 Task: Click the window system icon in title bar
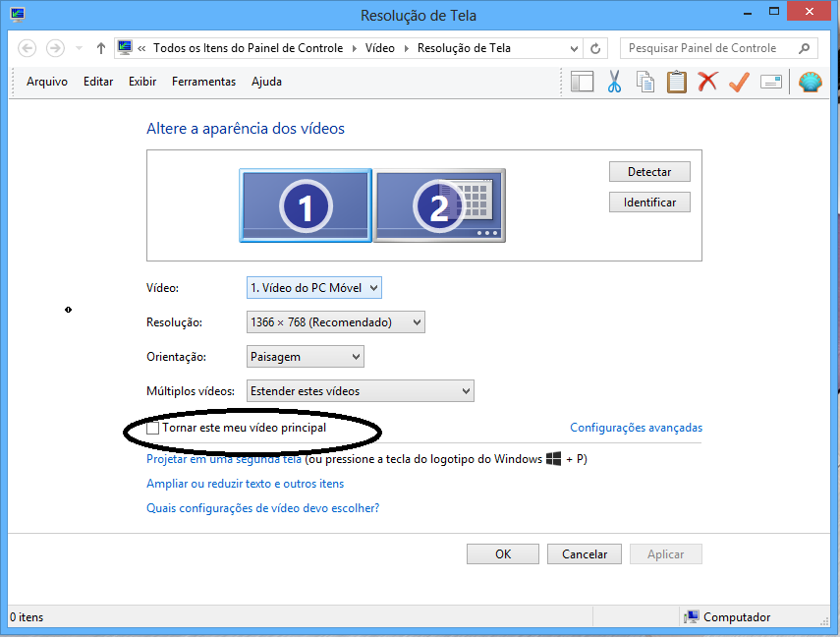coord(17,14)
